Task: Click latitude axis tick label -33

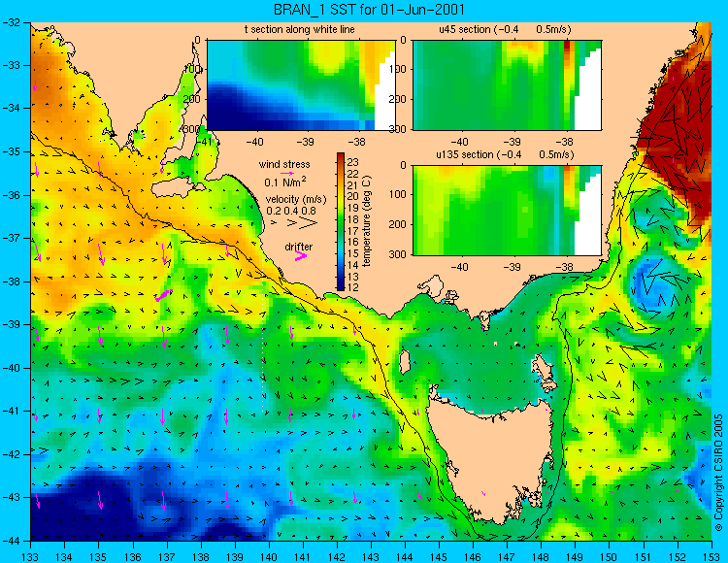Action: click(11, 65)
